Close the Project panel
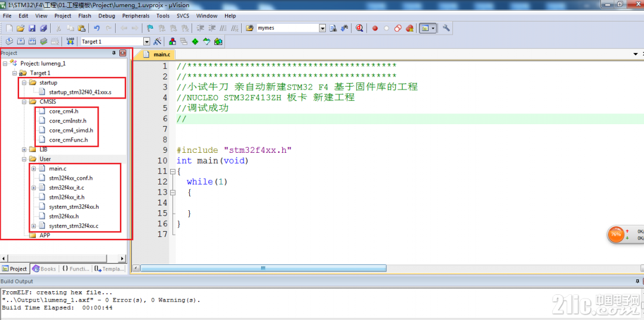The height and width of the screenshot is (320, 644). tap(122, 53)
